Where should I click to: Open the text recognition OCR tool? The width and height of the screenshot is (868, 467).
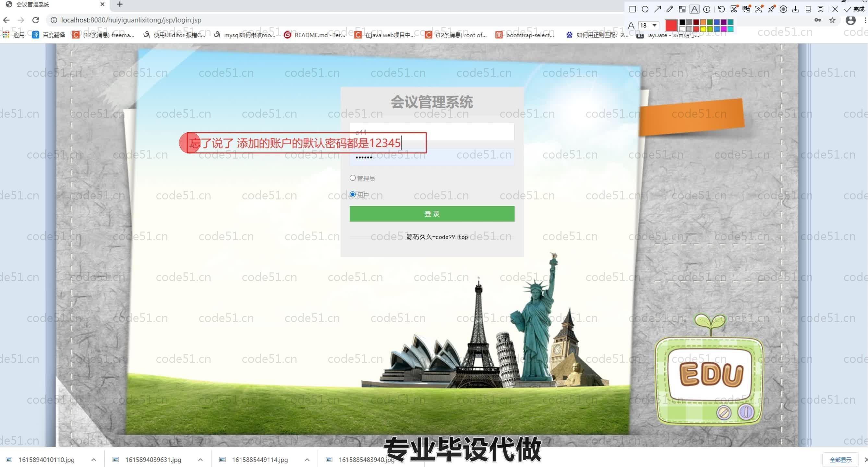(x=759, y=9)
